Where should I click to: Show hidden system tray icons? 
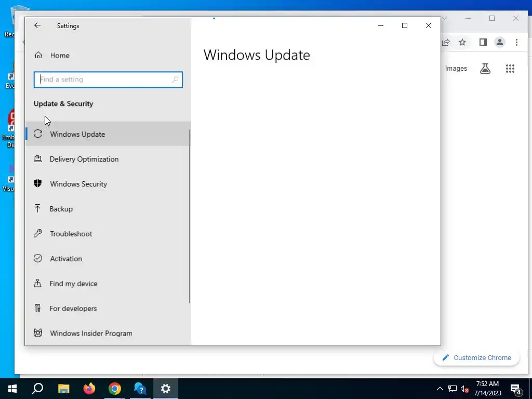click(x=440, y=389)
